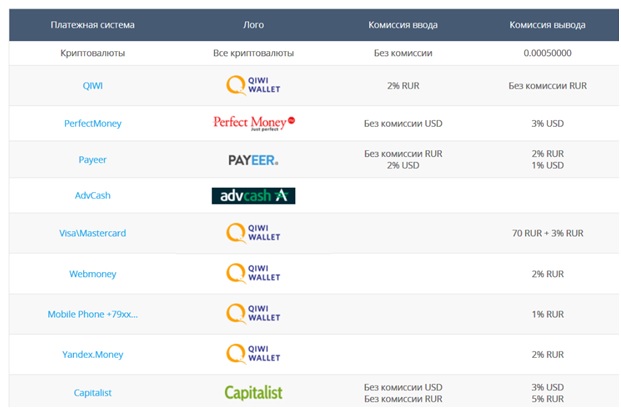Click the QIWI Wallet logo in the QIWI row
Screen dimensions: 621x409
click(x=253, y=87)
